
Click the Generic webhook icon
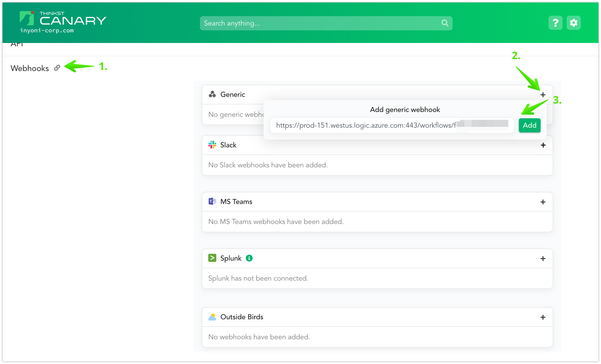pos(212,94)
